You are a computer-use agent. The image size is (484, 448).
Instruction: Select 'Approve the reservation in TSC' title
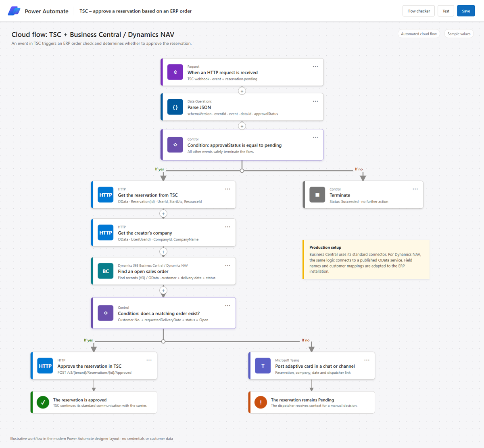pos(89,366)
